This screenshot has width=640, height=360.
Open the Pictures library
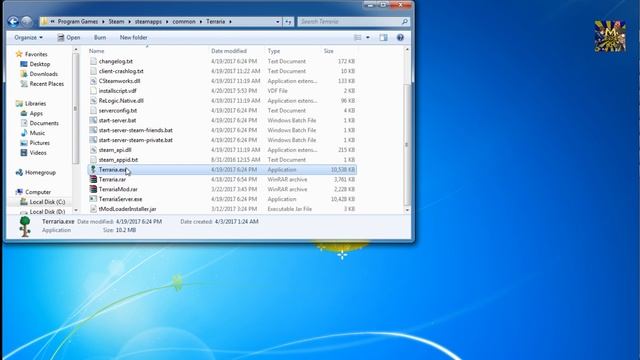(40, 143)
